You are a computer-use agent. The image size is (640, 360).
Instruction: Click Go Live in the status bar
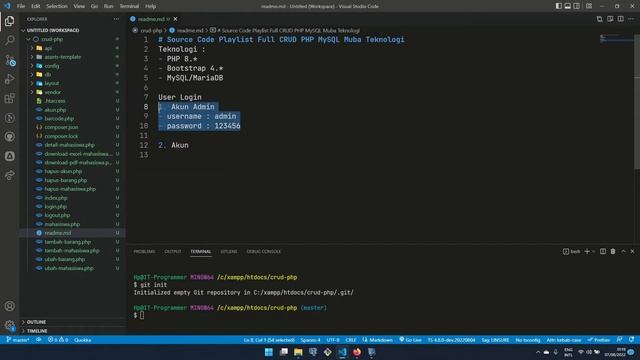tap(410, 340)
